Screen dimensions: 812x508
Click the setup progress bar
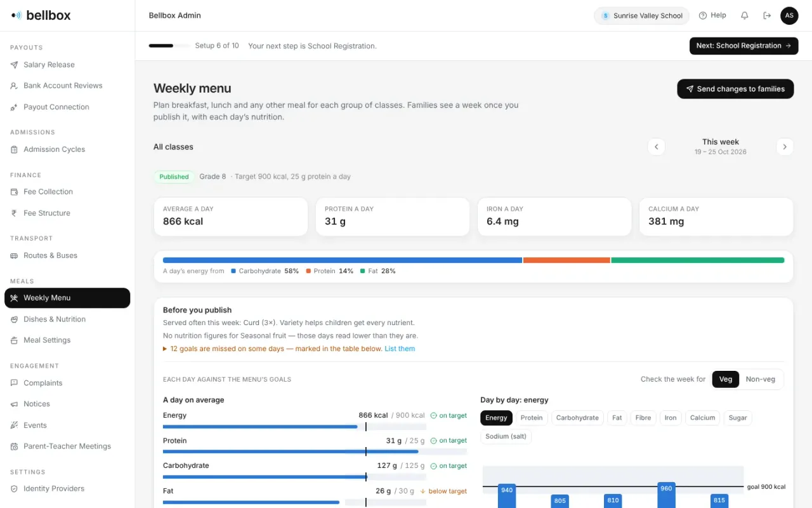tap(169, 46)
